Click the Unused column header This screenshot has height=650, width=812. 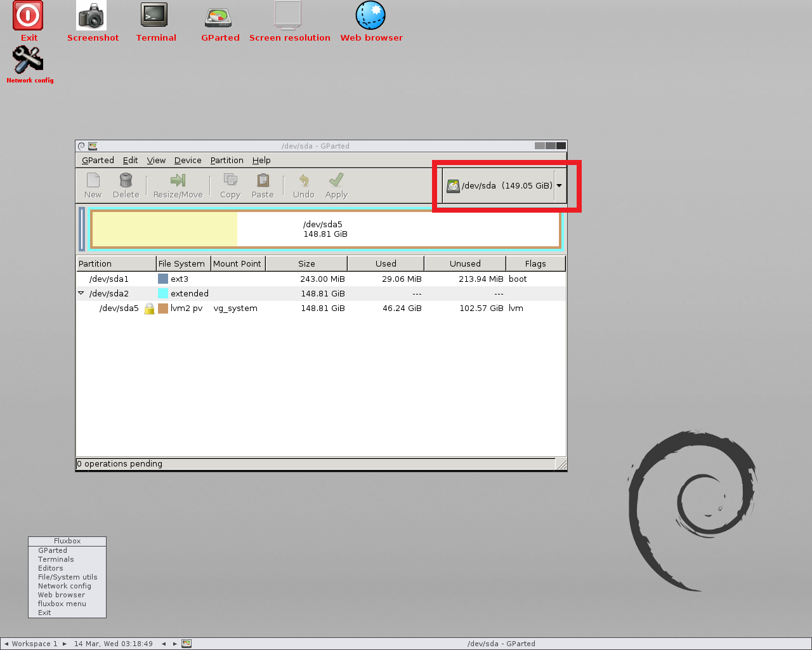pyautogui.click(x=465, y=263)
